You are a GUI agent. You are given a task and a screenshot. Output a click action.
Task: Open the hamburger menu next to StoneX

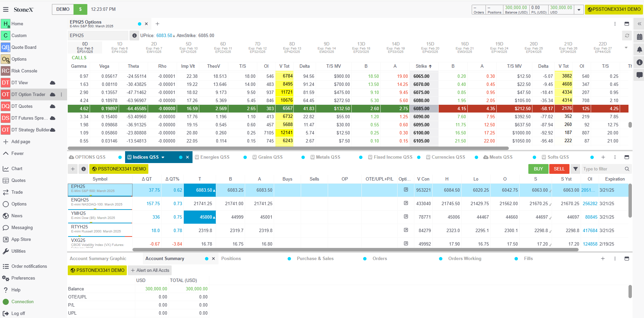pos(6,9)
